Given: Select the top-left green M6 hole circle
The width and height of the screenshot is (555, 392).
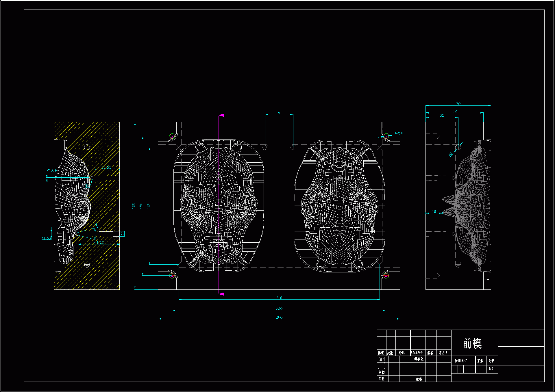Looking at the screenshot, I should [x=172, y=136].
